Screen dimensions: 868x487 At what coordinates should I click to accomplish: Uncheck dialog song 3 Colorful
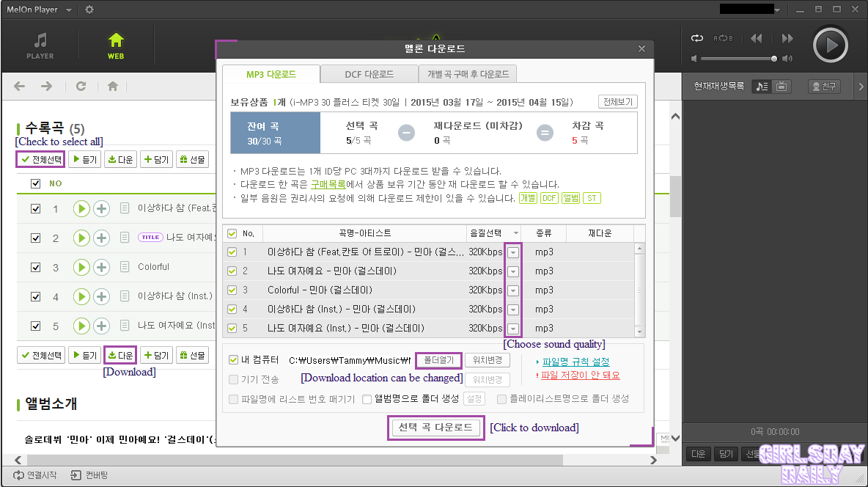(232, 290)
